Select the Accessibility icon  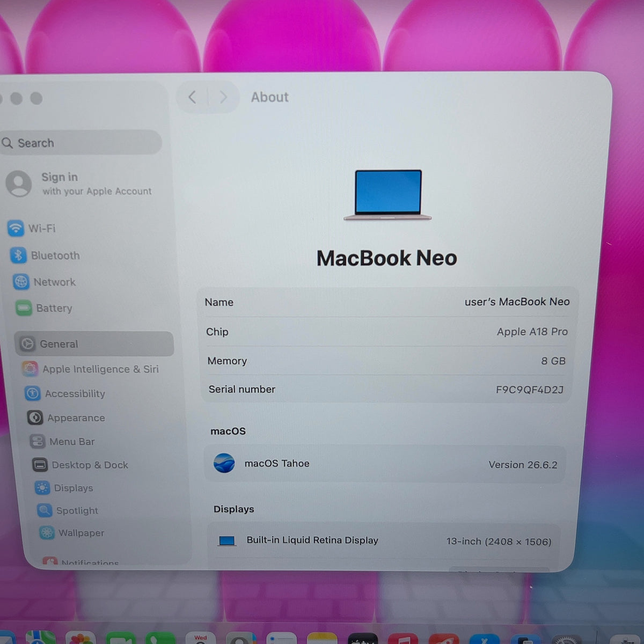coord(33,393)
